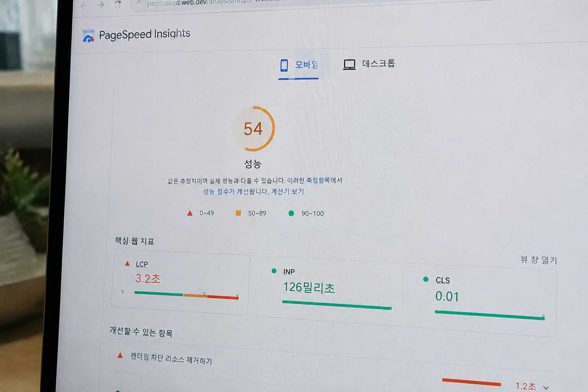Click the 3.2초 LCP value
Viewport: 588px width, 392px height.
(x=148, y=278)
